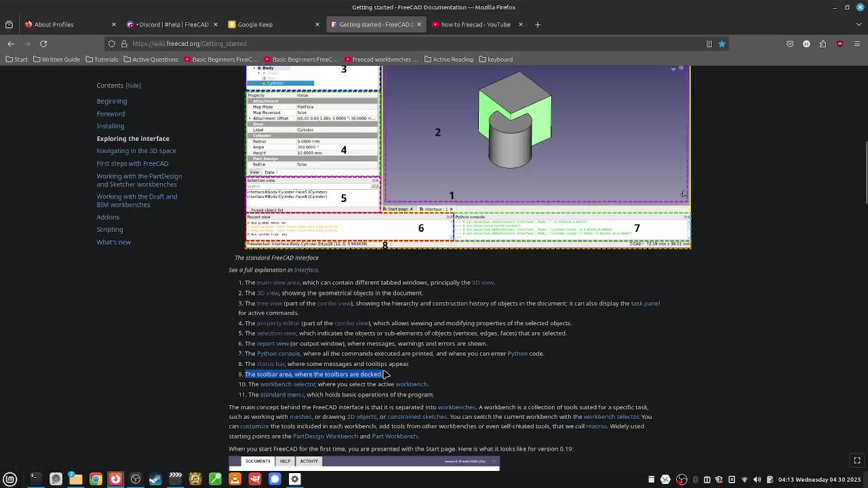Toggle the Contents hide link
Viewport: 868px width, 488px height.
(x=133, y=85)
